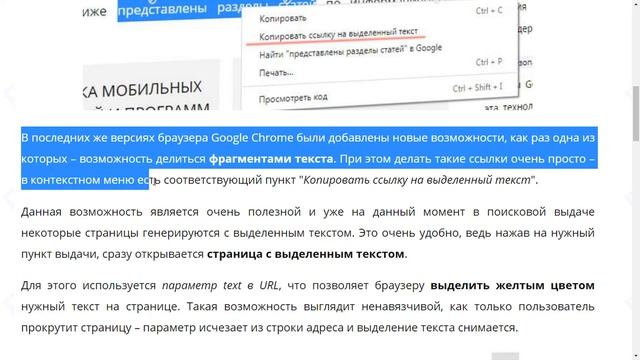Screen dimensions: 640x360
Task: Click the bold text "страница с выделенным текстом"
Action: point(306,254)
